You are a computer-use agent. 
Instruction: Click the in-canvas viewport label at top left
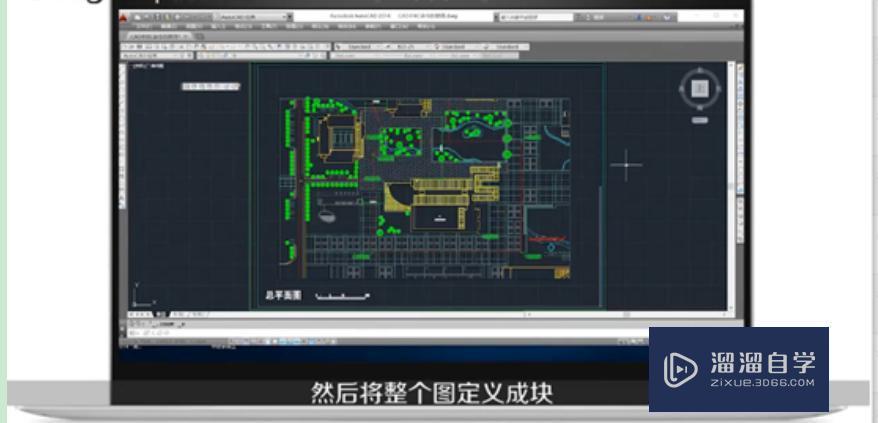pos(147,66)
